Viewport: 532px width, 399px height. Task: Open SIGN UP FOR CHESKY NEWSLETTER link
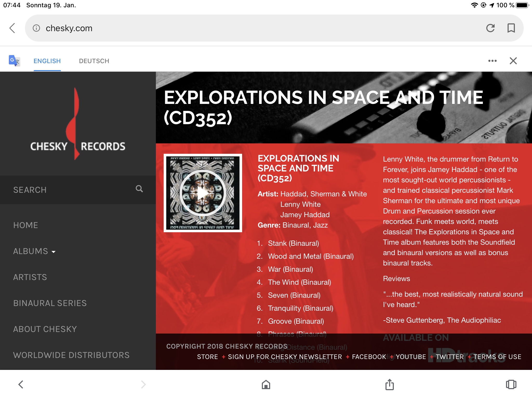tap(285, 357)
